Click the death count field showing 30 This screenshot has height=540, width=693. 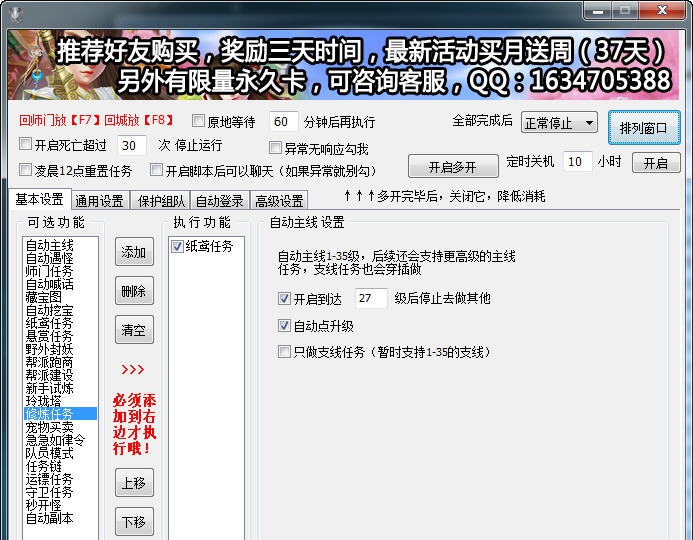131,145
